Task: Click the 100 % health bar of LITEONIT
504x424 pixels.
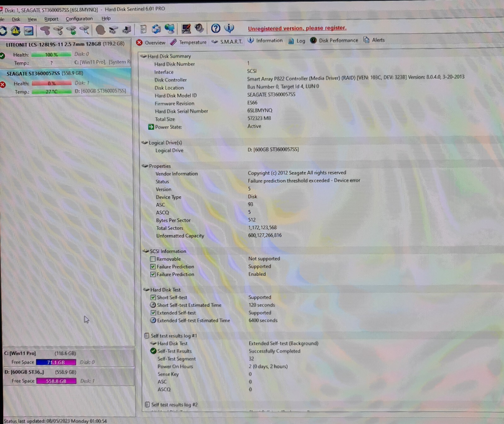Action: coord(51,55)
